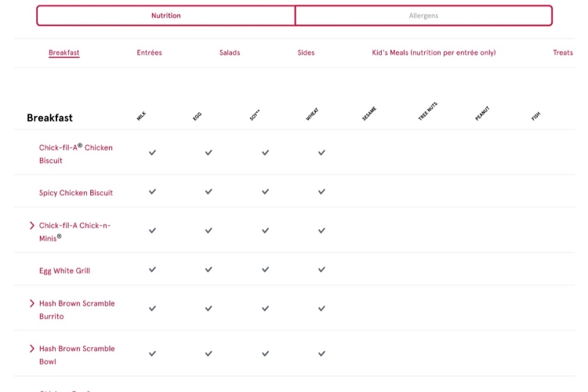The height and width of the screenshot is (392, 588).
Task: Click Chicken Biscuit milk checkmark
Action: click(152, 153)
